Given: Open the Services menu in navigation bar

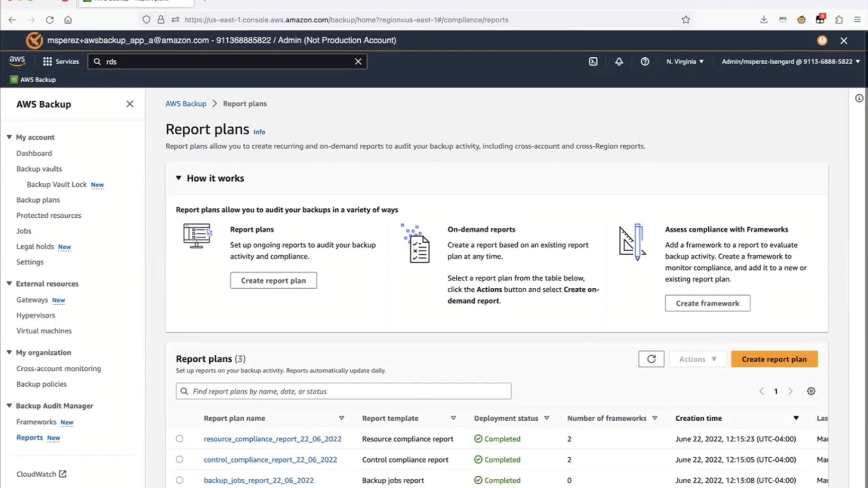Looking at the screenshot, I should tap(61, 61).
